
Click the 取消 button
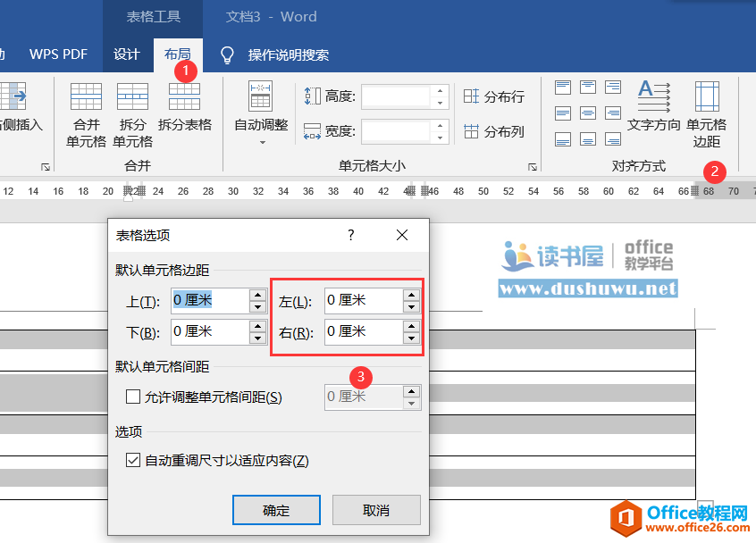(376, 510)
